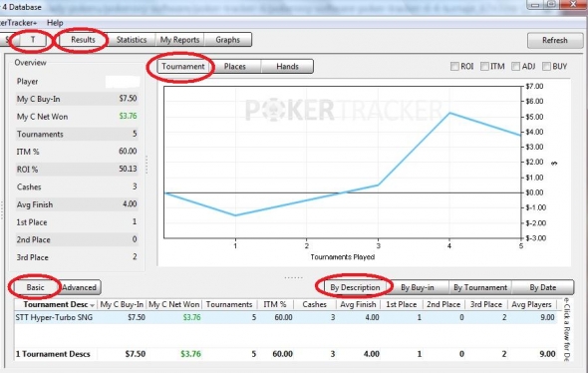Click the Avg Players column header

[531, 304]
